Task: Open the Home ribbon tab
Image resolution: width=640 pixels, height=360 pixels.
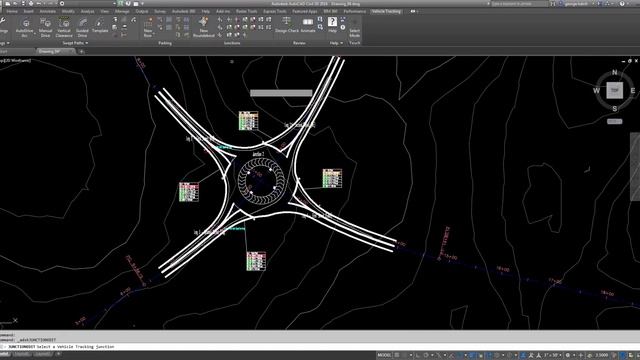Action: click(12, 11)
